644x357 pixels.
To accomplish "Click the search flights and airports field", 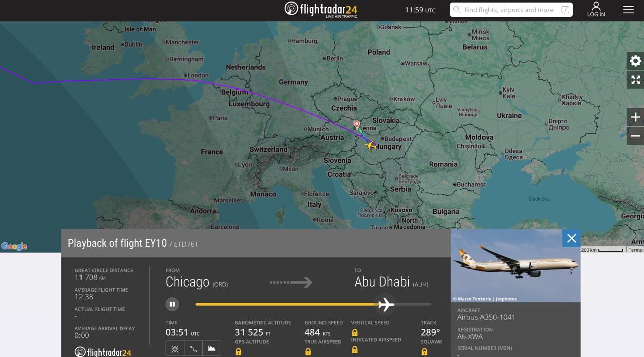I will (511, 10).
